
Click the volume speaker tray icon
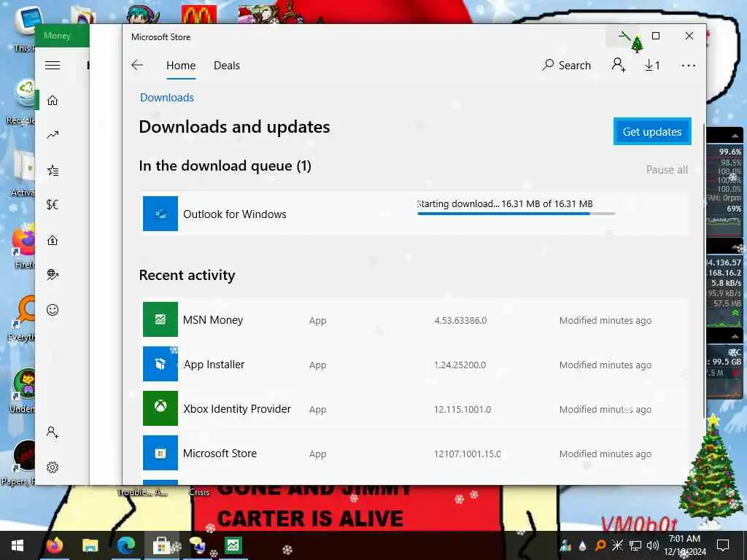click(x=652, y=545)
